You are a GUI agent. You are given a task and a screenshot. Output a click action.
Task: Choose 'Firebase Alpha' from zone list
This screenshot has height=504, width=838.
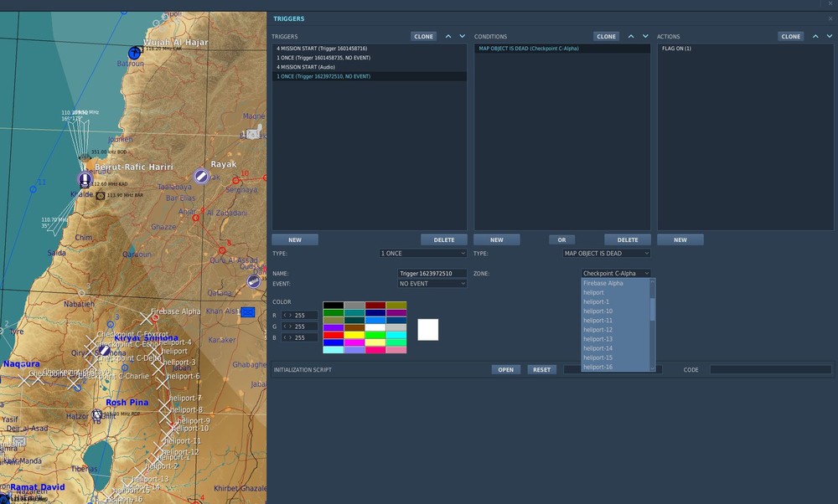click(603, 284)
